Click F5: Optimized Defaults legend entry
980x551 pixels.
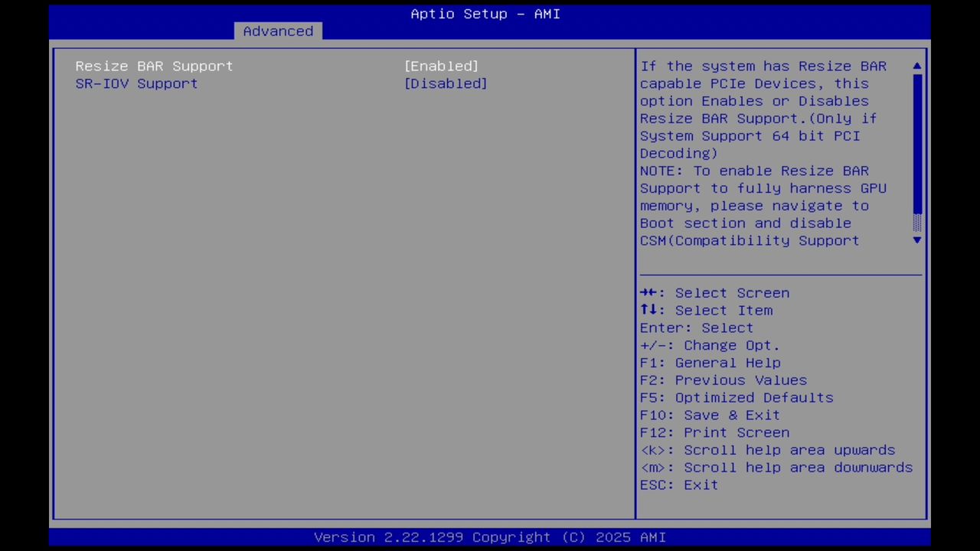(x=737, y=397)
